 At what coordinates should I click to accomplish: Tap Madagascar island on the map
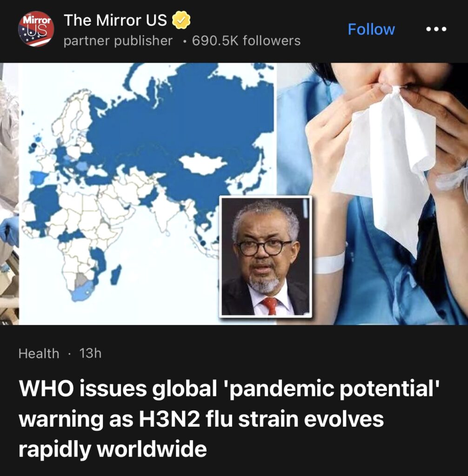[115, 275]
